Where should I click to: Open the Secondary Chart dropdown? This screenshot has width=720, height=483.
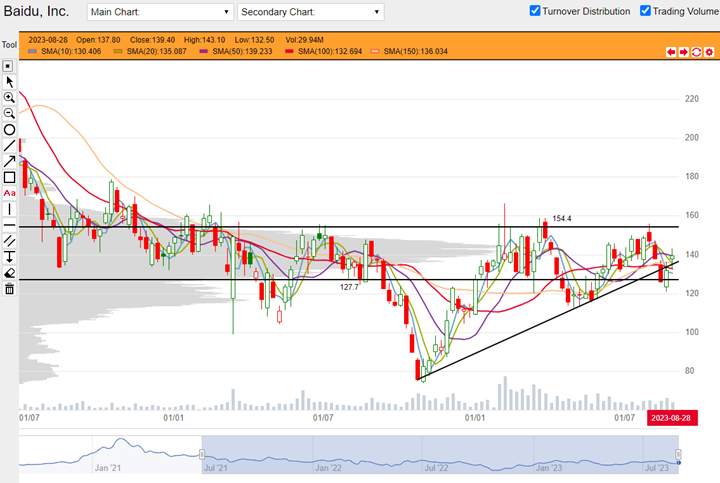coord(310,12)
